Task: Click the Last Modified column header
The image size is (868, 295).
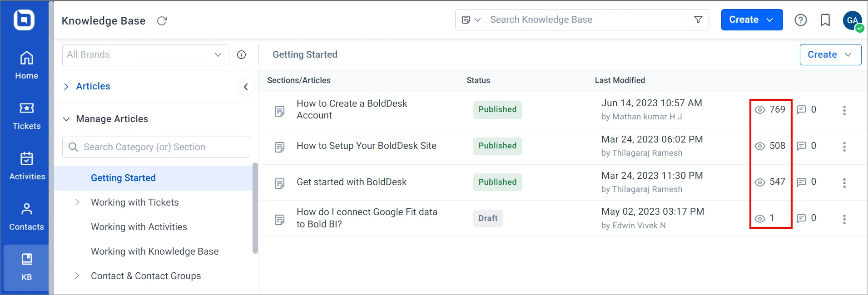Action: [x=620, y=80]
